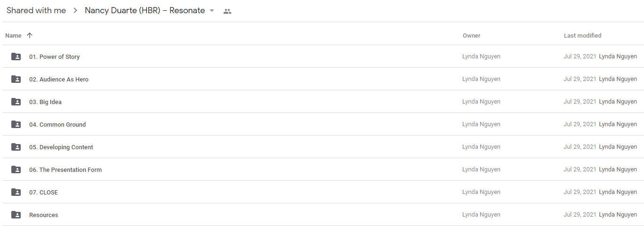Viewport: 644px width, 226px height.
Task: Click the folder icon beside 03. Big Idea
Action: pyautogui.click(x=16, y=102)
